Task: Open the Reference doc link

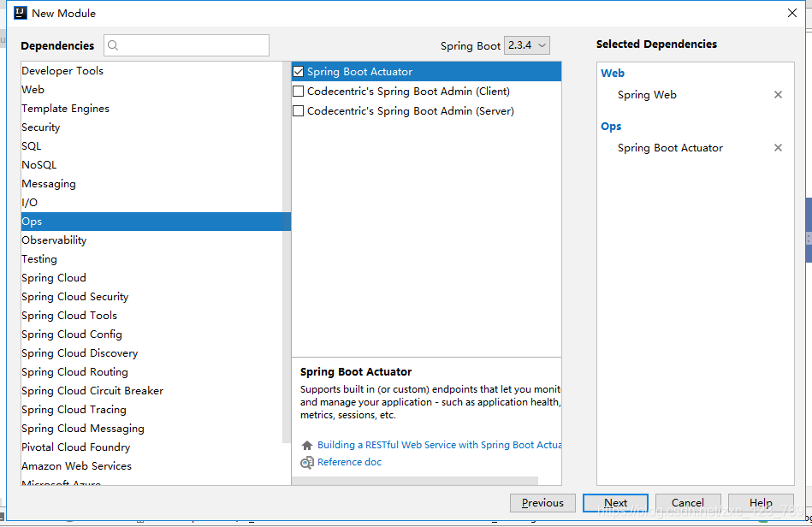Action: click(350, 462)
